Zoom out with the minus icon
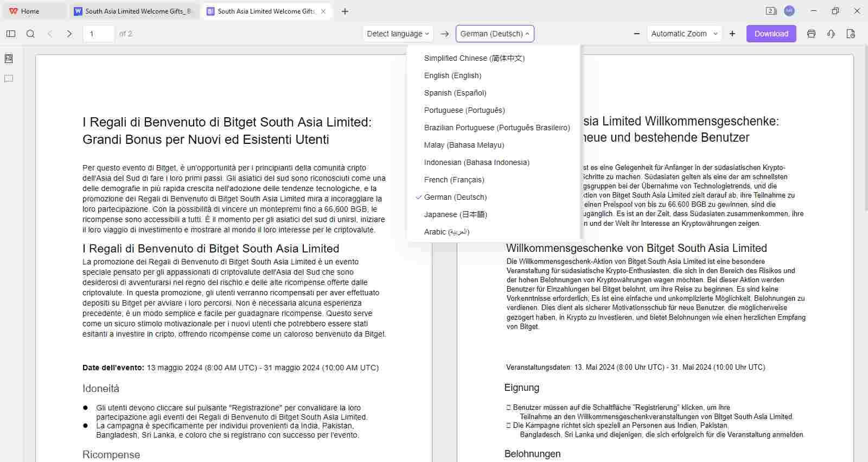The width and height of the screenshot is (868, 462). pos(637,34)
